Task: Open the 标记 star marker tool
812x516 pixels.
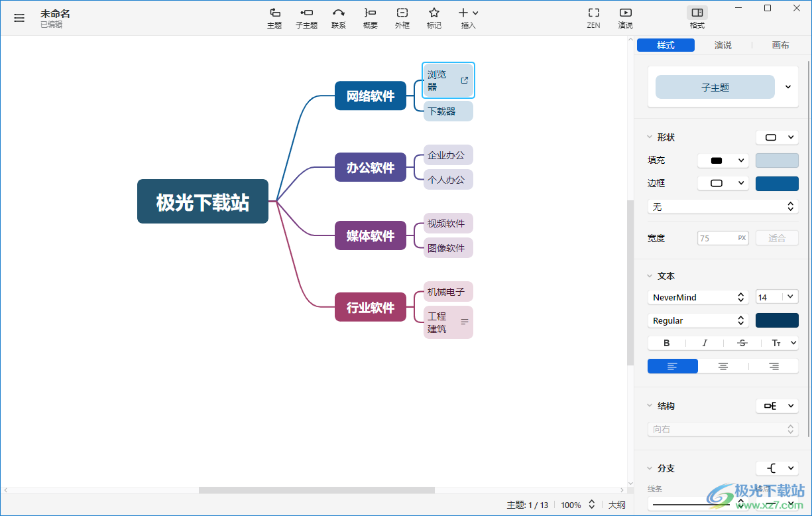Action: click(x=434, y=18)
